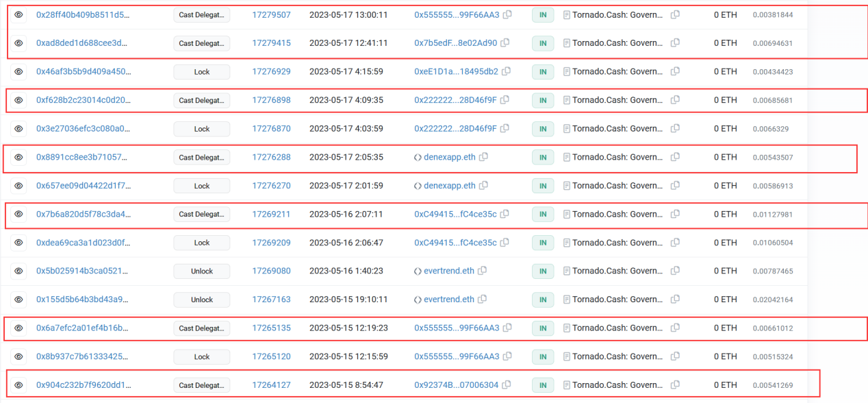Go to block 17265120

coord(271,356)
